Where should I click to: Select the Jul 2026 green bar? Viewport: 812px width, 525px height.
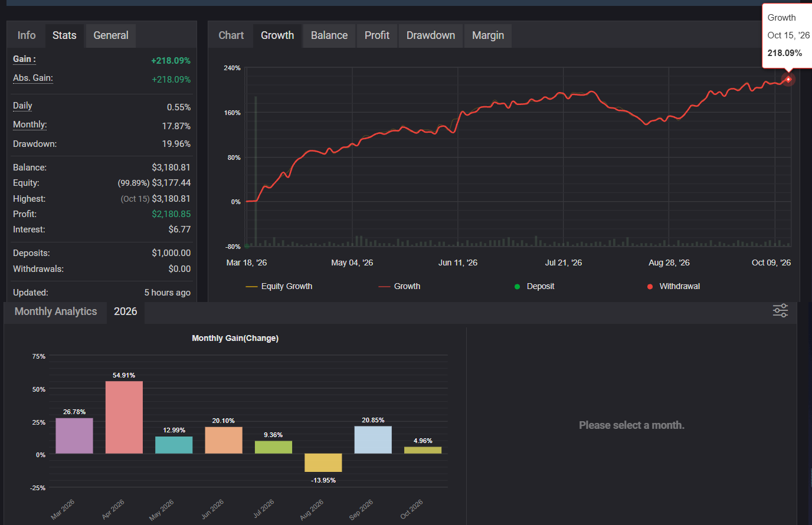pyautogui.click(x=273, y=448)
